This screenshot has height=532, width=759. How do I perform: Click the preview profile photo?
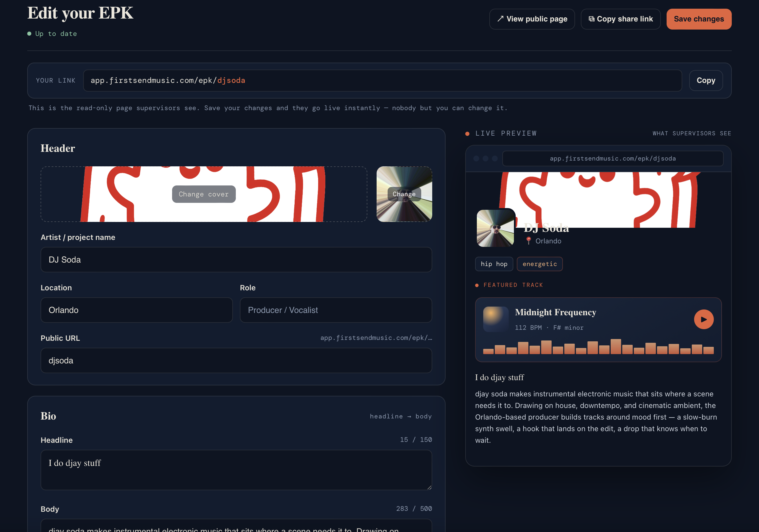tap(495, 228)
